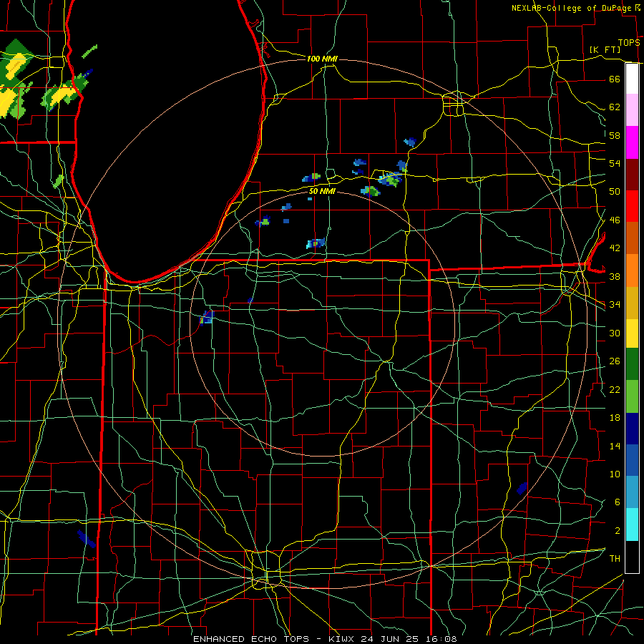Click the medium blue legend swatch

pos(632,460)
